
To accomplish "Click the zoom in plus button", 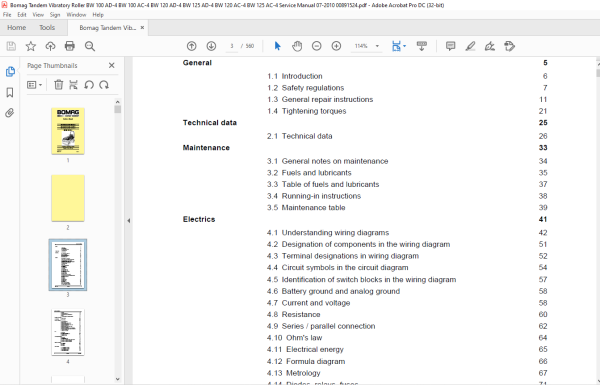I will tap(336, 46).
